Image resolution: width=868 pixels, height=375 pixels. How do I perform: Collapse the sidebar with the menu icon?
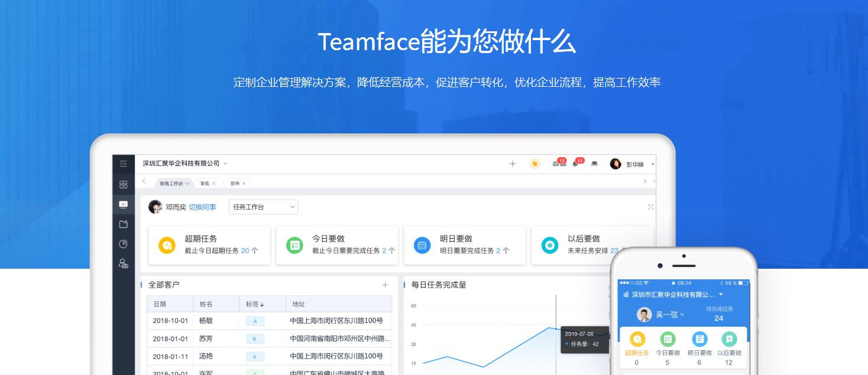coord(123,164)
